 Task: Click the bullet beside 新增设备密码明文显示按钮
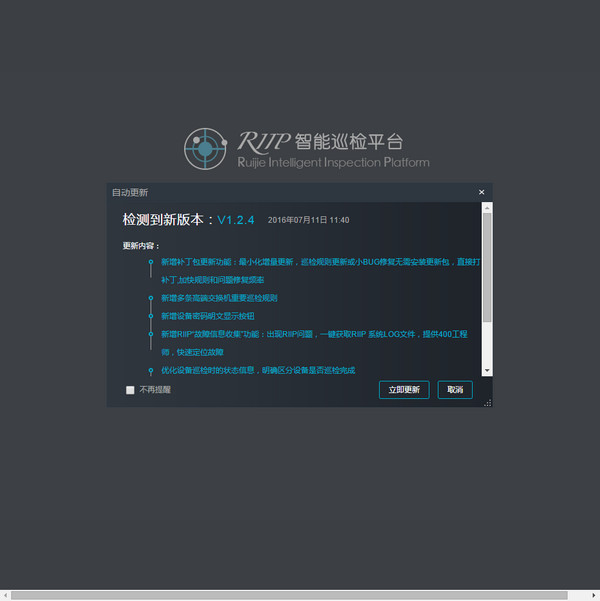point(150,316)
